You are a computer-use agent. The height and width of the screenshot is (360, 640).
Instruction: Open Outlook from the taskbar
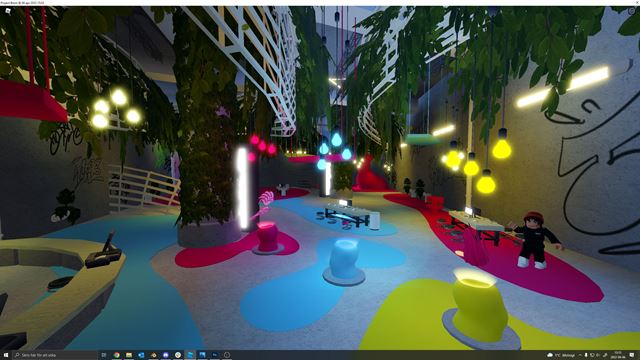pyautogui.click(x=141, y=355)
